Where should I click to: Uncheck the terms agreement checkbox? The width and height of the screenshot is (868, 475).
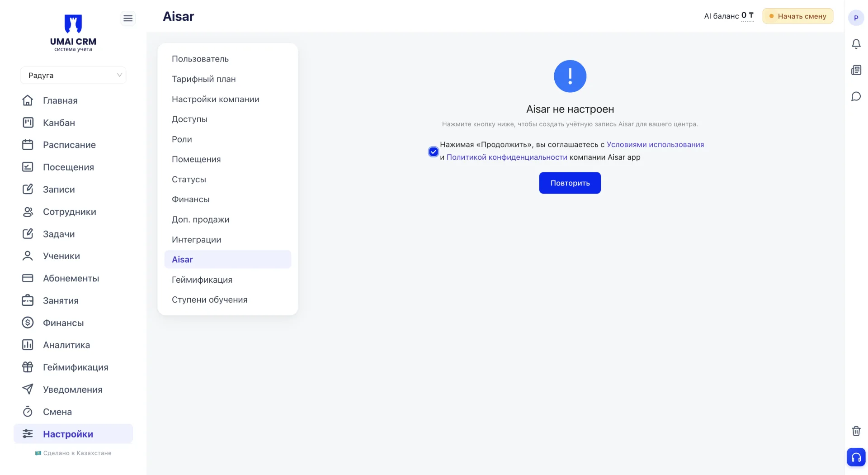tap(433, 152)
